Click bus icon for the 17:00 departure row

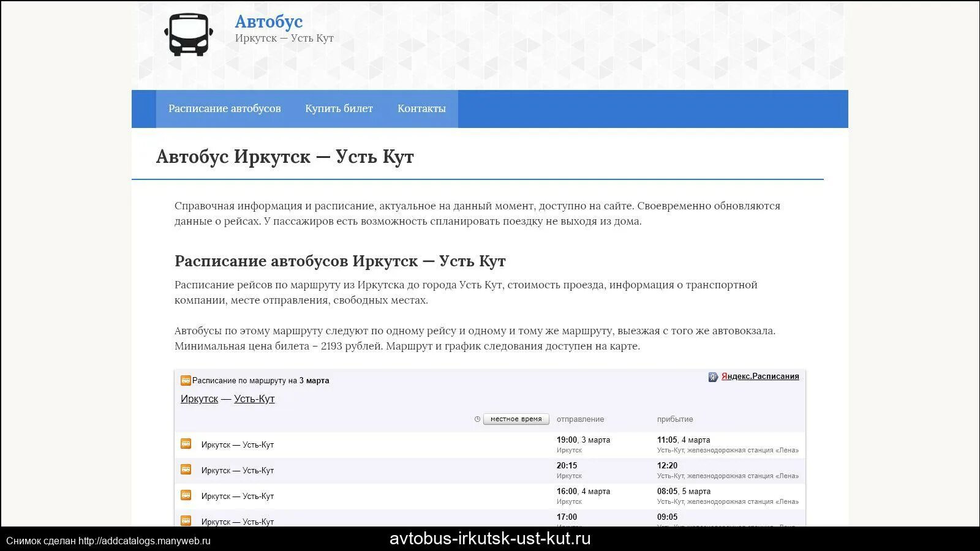[186, 520]
